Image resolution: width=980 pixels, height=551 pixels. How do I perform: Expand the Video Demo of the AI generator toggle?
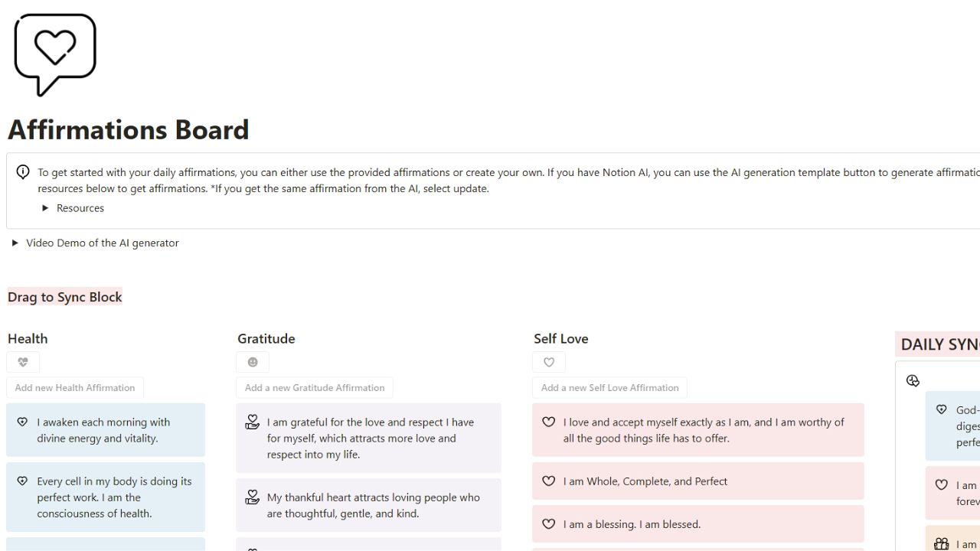15,243
